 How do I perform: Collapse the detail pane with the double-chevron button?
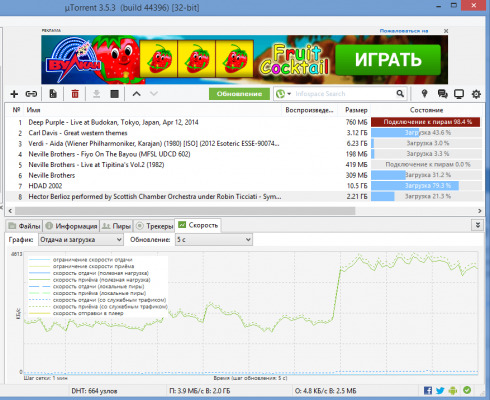coord(477,225)
